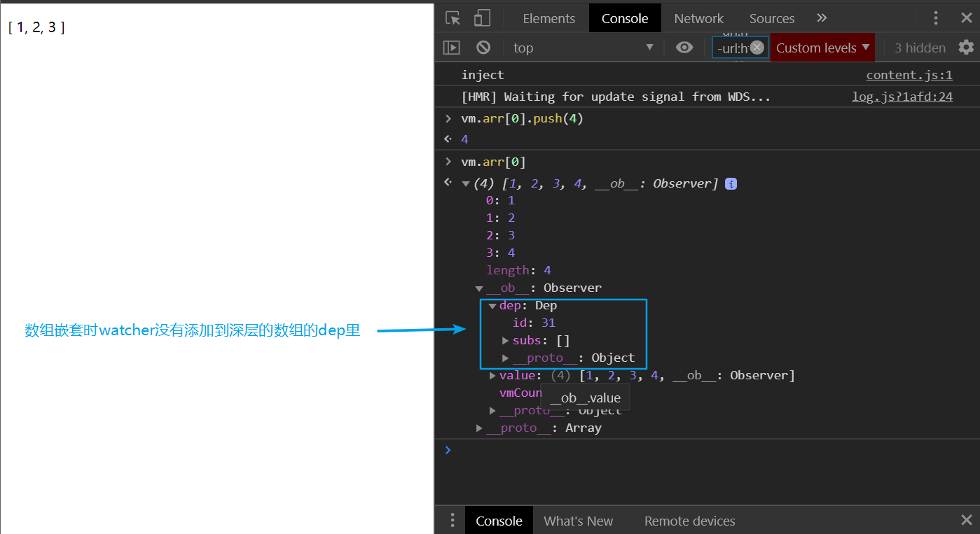
Task: Click the console prompt input line
Action: tap(708, 450)
